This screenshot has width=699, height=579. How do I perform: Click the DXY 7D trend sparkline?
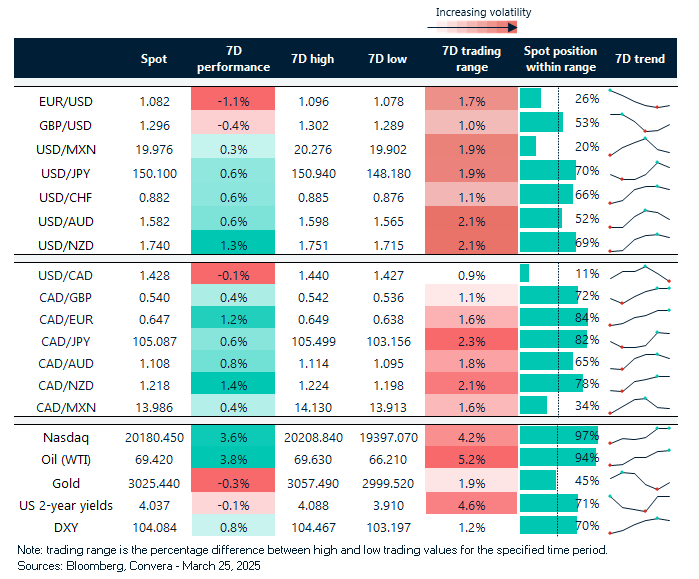point(640,524)
